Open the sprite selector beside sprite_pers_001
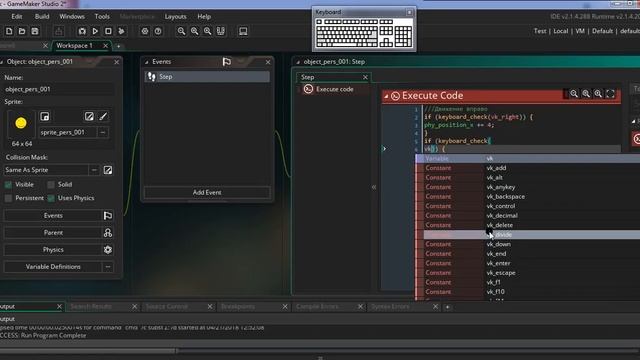This screenshot has width=640, height=360. pyautogui.click(x=103, y=132)
